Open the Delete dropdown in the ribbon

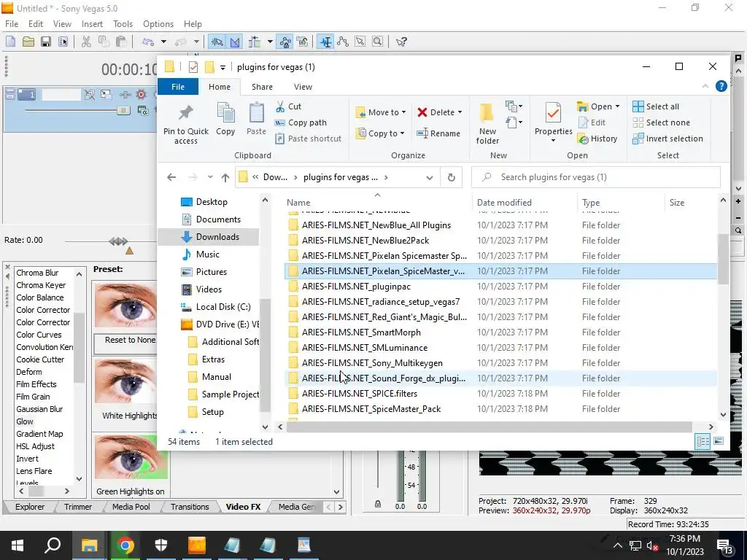[440, 112]
